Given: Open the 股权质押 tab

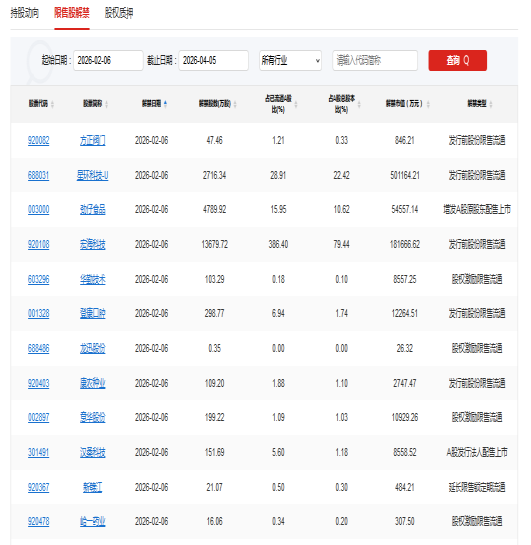Looking at the screenshot, I should coord(119,13).
